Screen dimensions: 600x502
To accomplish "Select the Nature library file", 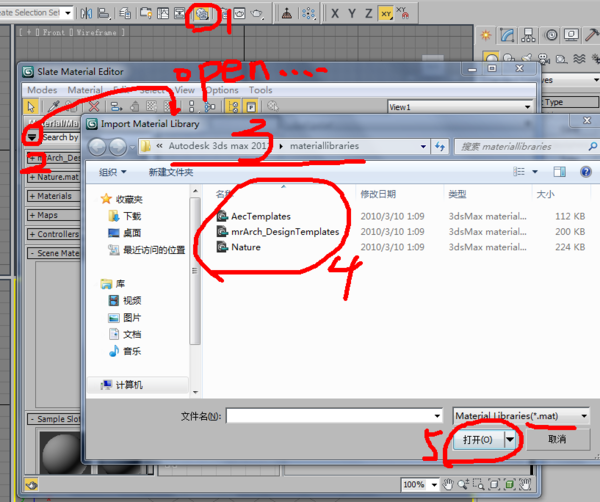I will click(x=238, y=247).
